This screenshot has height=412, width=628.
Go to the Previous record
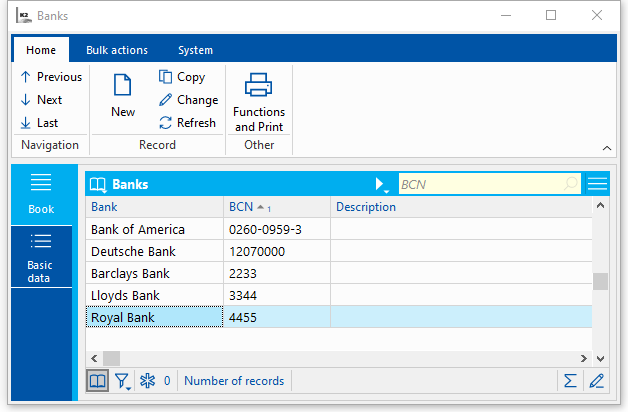point(50,77)
